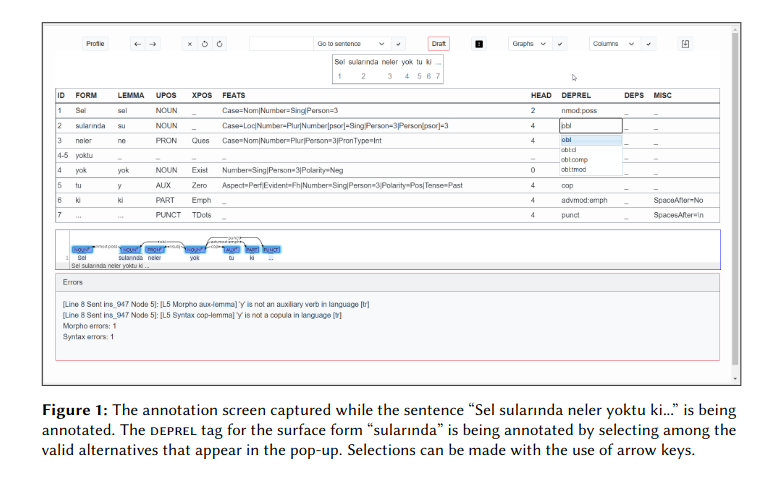Click the UPOS column header
759x483 pixels.
click(166, 96)
